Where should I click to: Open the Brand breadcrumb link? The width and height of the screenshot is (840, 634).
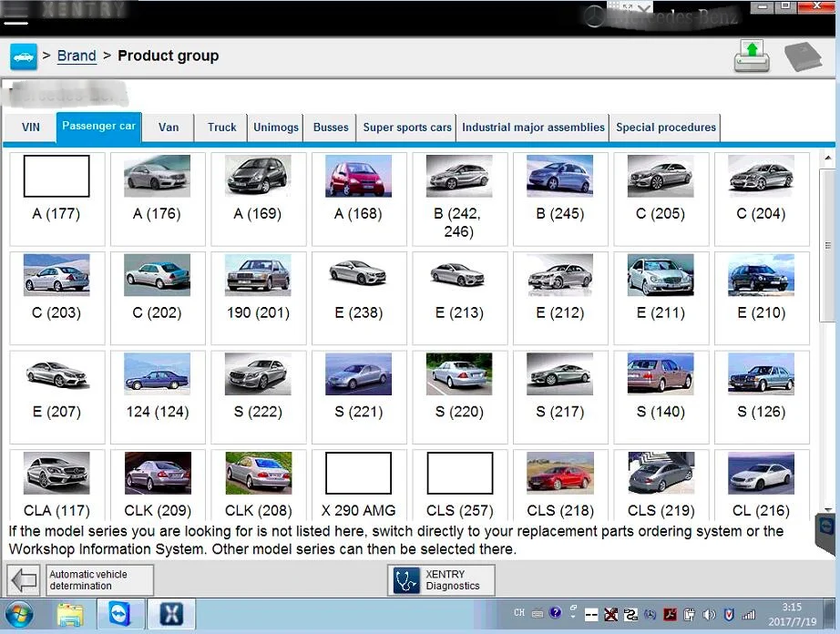click(77, 56)
